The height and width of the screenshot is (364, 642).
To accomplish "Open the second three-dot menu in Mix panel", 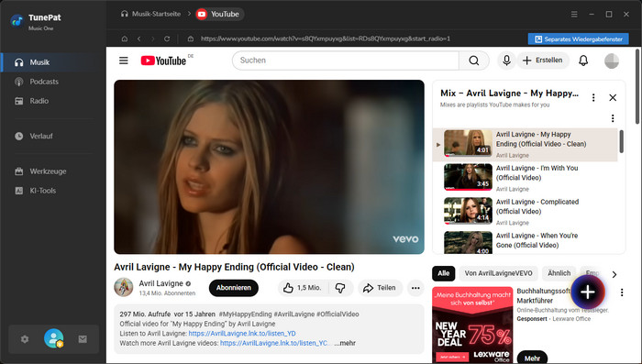I will point(613,118).
